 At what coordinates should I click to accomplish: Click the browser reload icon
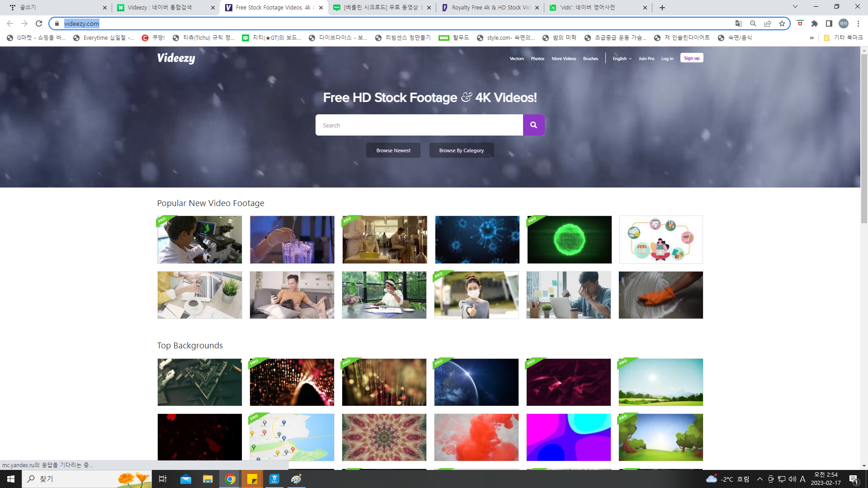coord(39,23)
